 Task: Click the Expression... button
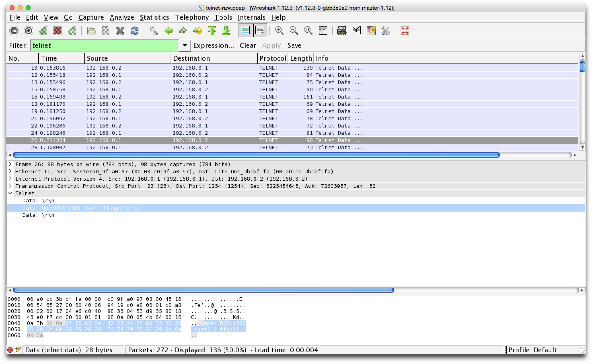click(214, 45)
